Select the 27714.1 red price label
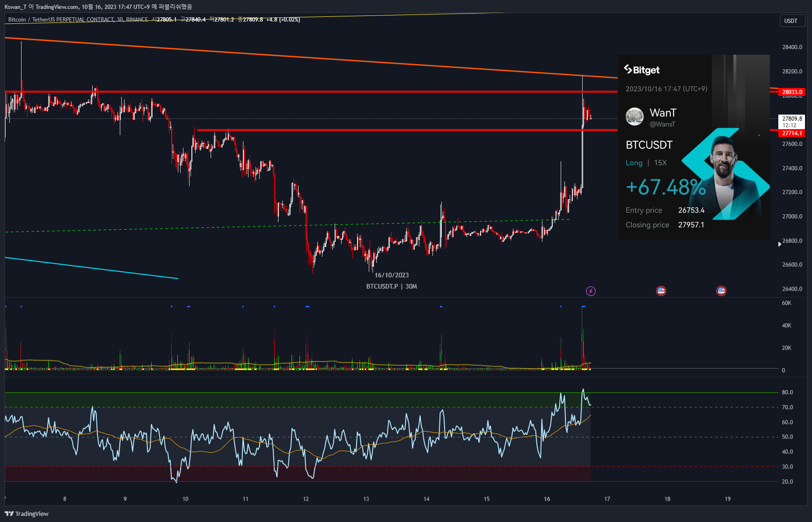 click(792, 133)
